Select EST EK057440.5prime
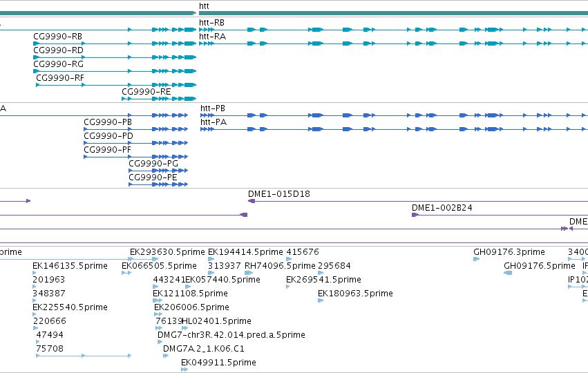Image resolution: width=588 pixels, height=373 pixels. pos(222,280)
